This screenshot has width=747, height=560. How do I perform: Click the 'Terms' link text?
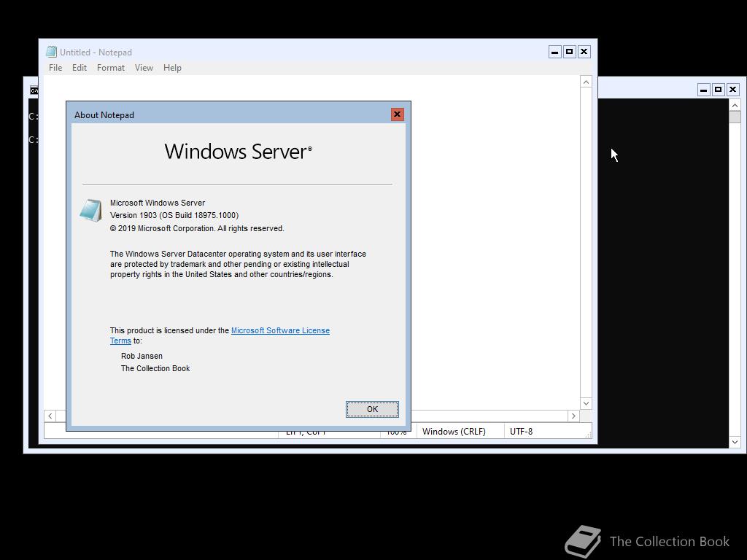tap(120, 341)
